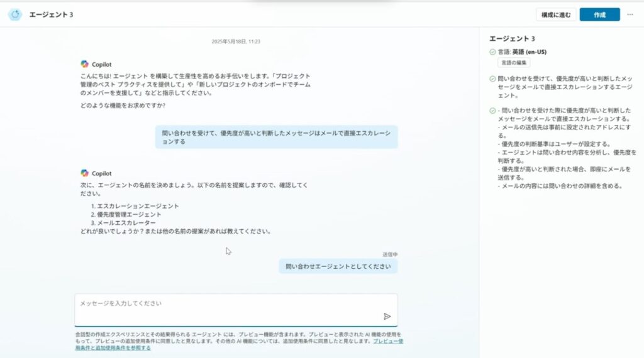Select the 問い合わせエージェントとしてください message bubble
Viewport: 644px width, 358px height.
coord(338,266)
